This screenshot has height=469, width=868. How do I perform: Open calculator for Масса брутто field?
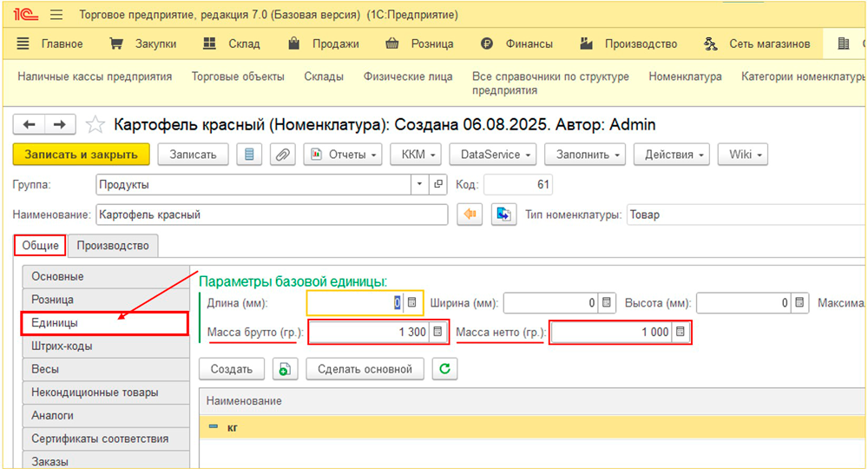437,332
